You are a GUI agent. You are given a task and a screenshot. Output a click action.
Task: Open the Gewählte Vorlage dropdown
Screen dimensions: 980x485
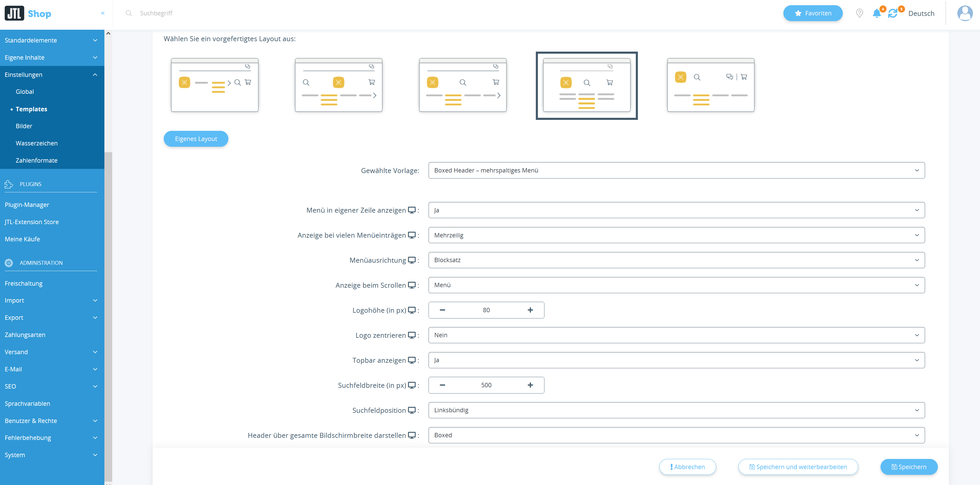tap(676, 170)
